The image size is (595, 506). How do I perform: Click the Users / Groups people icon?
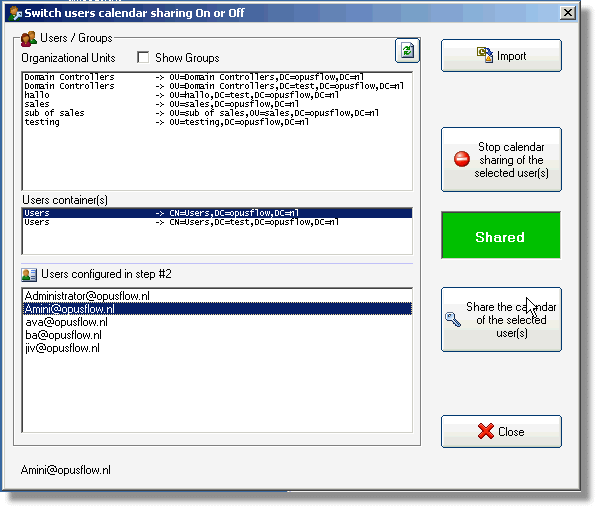(x=28, y=39)
